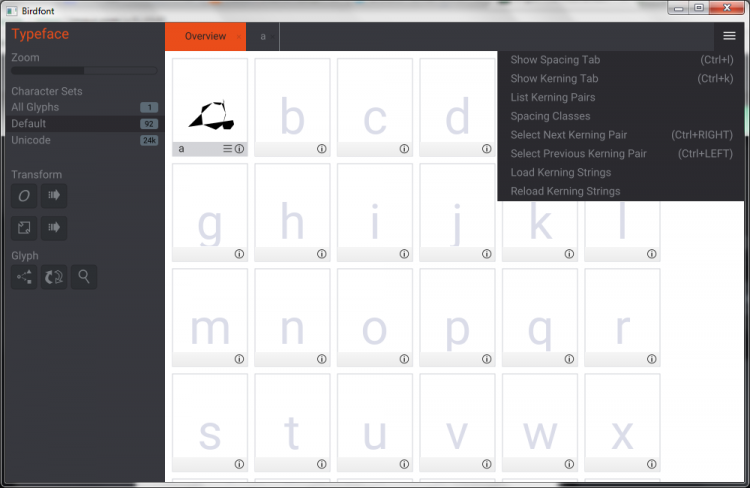Show info for glyph g

pos(239,254)
